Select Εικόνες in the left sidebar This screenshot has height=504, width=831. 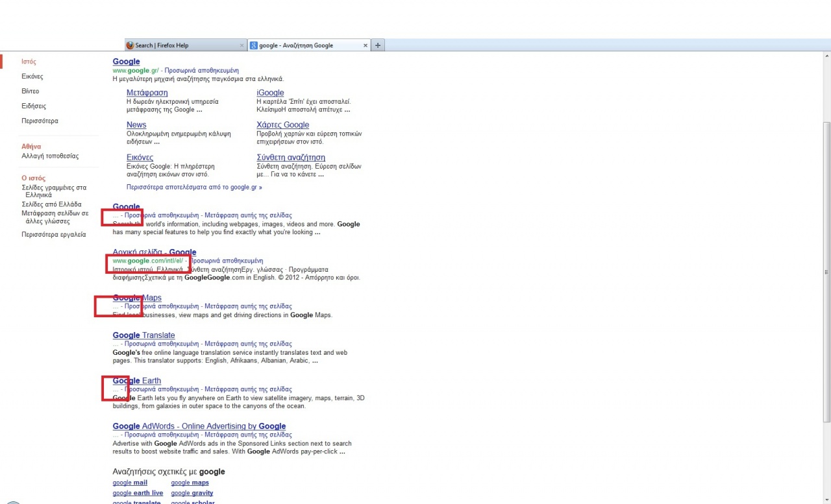(x=32, y=77)
